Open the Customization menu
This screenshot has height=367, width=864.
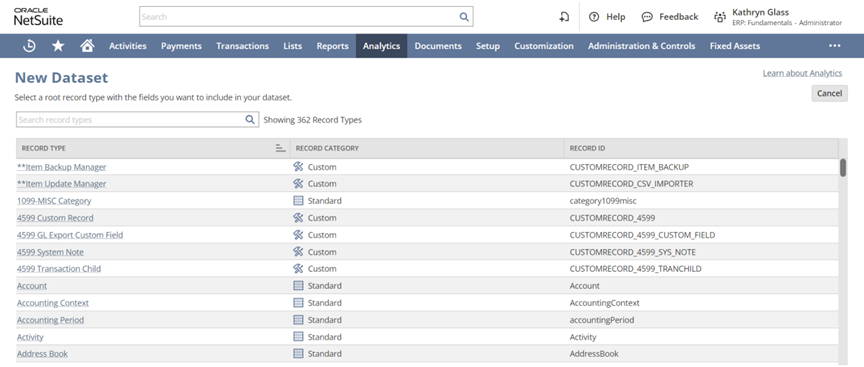point(544,46)
